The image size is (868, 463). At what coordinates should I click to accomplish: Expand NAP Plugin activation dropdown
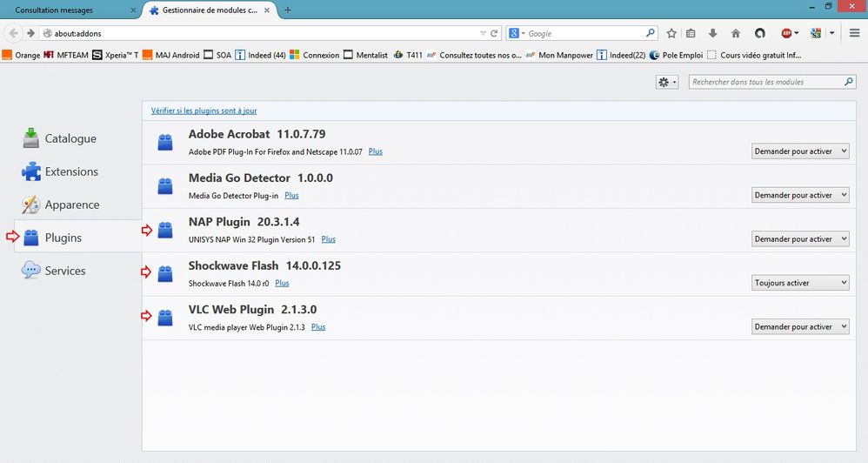coord(799,239)
